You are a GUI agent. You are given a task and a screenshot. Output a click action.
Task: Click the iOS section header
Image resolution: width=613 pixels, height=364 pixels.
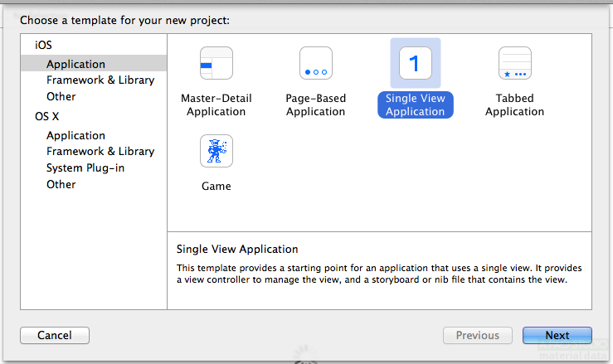pyautogui.click(x=43, y=45)
